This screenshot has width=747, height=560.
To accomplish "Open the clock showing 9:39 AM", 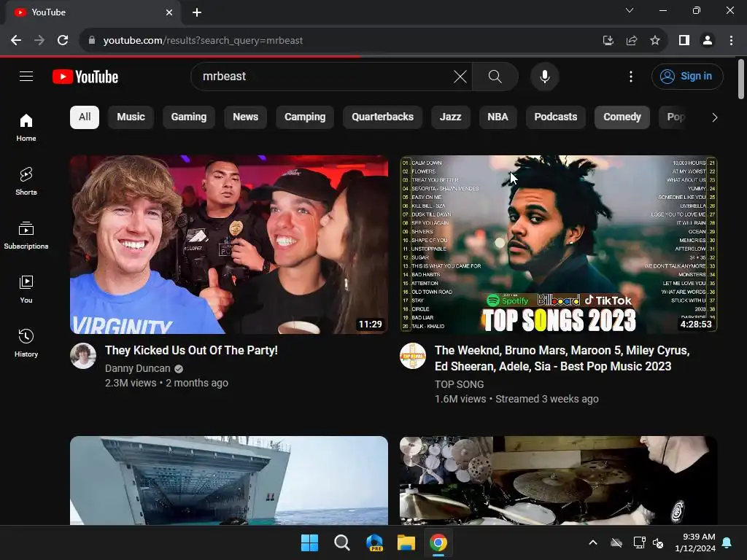I will click(695, 542).
